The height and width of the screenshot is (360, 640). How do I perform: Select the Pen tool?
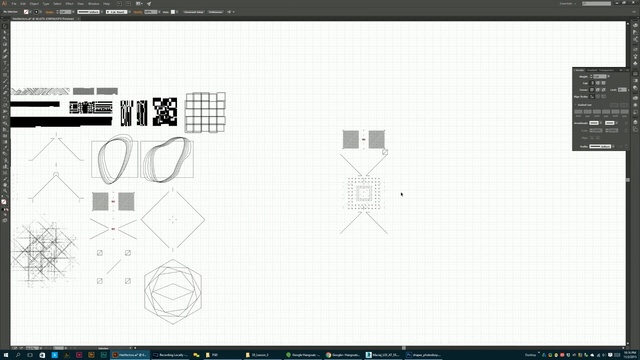click(x=5, y=50)
